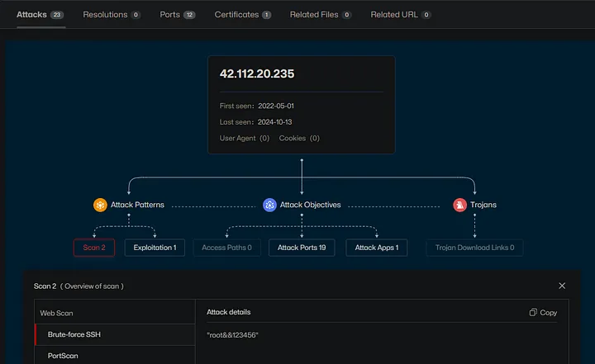This screenshot has height=364, width=595.
Task: Click the IP address 42.112.20.235
Action: click(257, 73)
